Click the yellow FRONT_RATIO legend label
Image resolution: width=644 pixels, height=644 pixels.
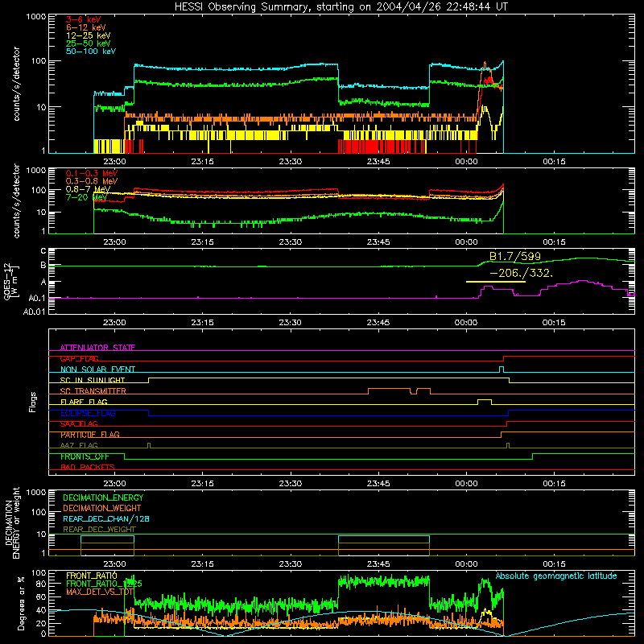92,576
